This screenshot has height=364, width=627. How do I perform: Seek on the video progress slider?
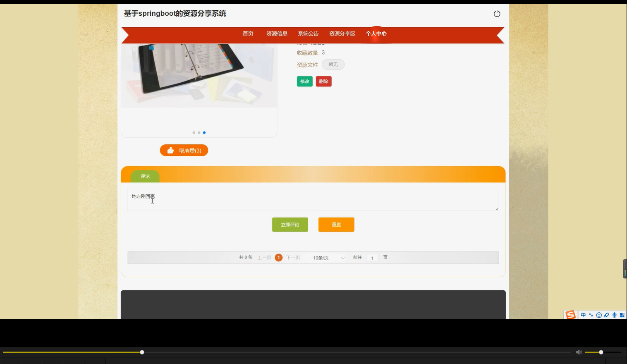(x=286, y=352)
